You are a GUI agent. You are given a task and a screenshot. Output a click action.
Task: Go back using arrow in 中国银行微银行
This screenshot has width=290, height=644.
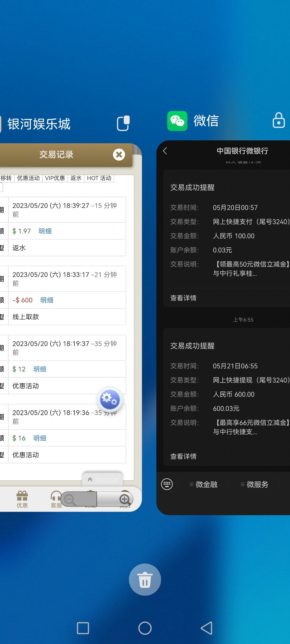[165, 151]
